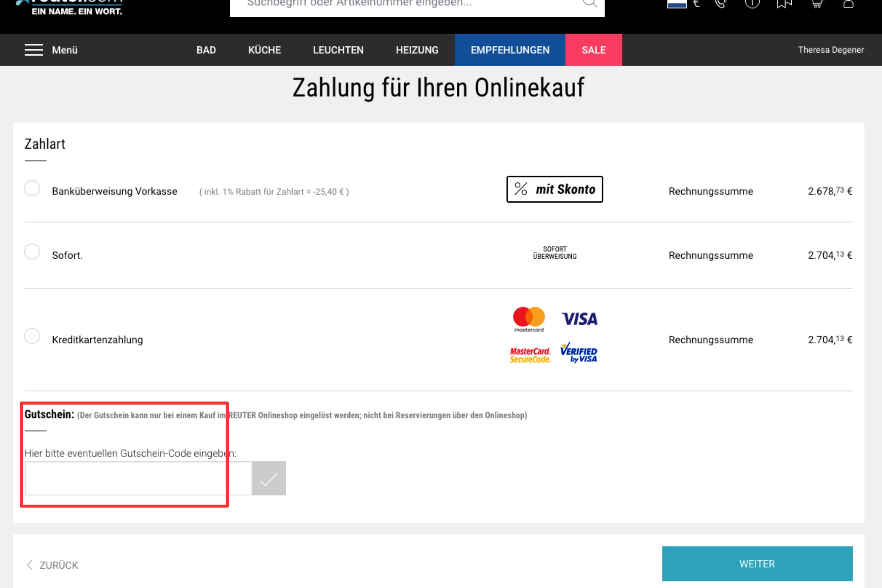Click the Theresa Degener account name
Image resolution: width=882 pixels, height=588 pixels.
pos(831,50)
